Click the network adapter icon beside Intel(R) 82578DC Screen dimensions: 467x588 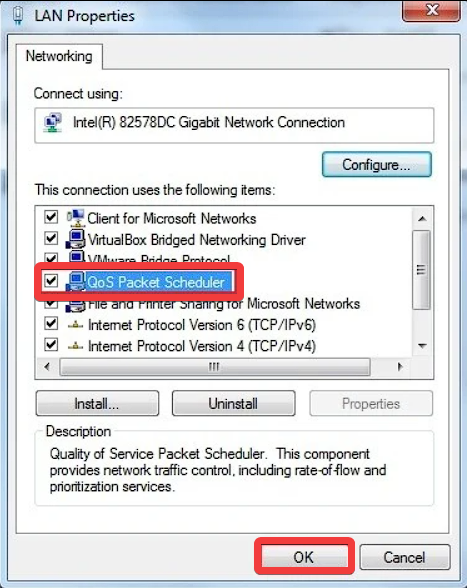coord(53,123)
